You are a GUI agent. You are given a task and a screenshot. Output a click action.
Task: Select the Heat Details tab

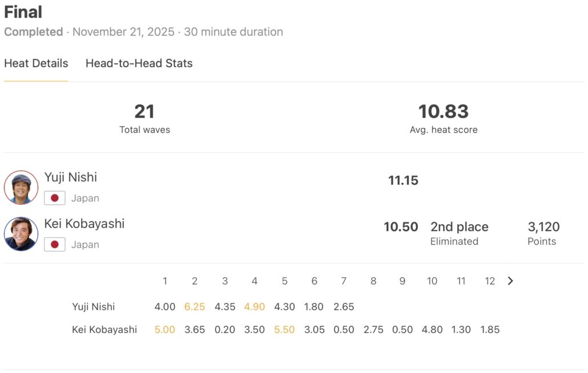click(36, 63)
